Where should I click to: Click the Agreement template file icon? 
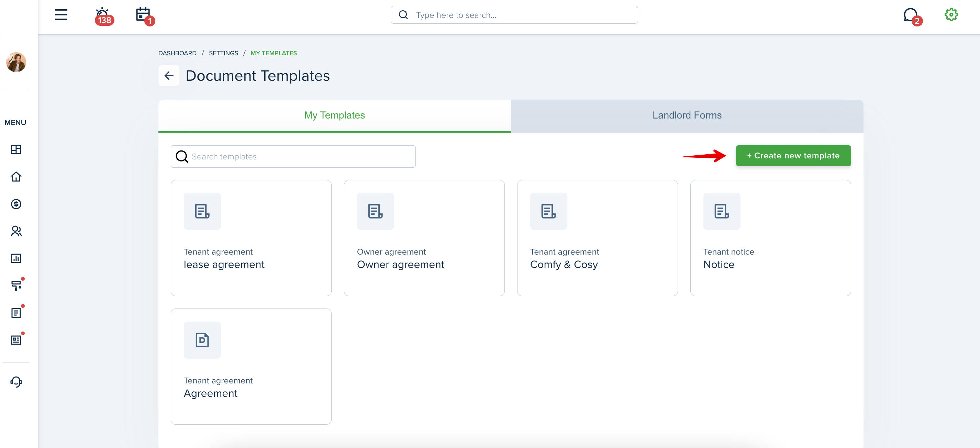click(202, 340)
